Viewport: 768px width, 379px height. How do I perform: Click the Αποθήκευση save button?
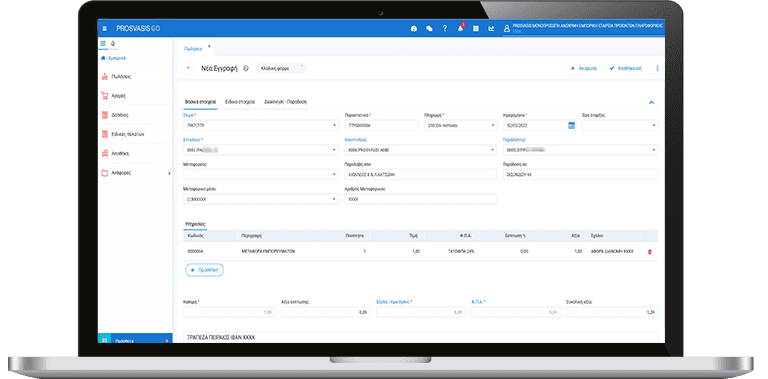[x=626, y=69]
